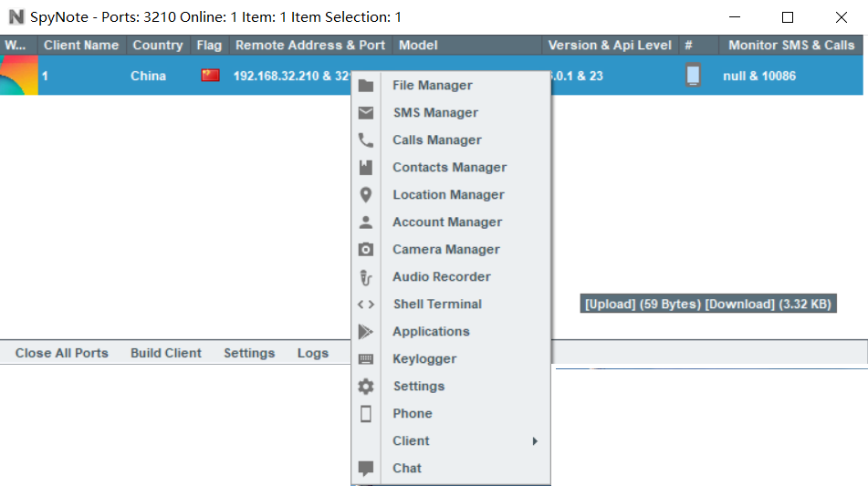
Task: Click the envelope icon for SMS Manager
Action: [366, 113]
